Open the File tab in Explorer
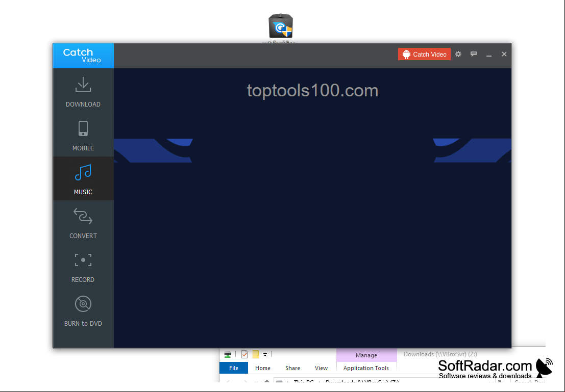This screenshot has height=392, width=565. pos(234,368)
